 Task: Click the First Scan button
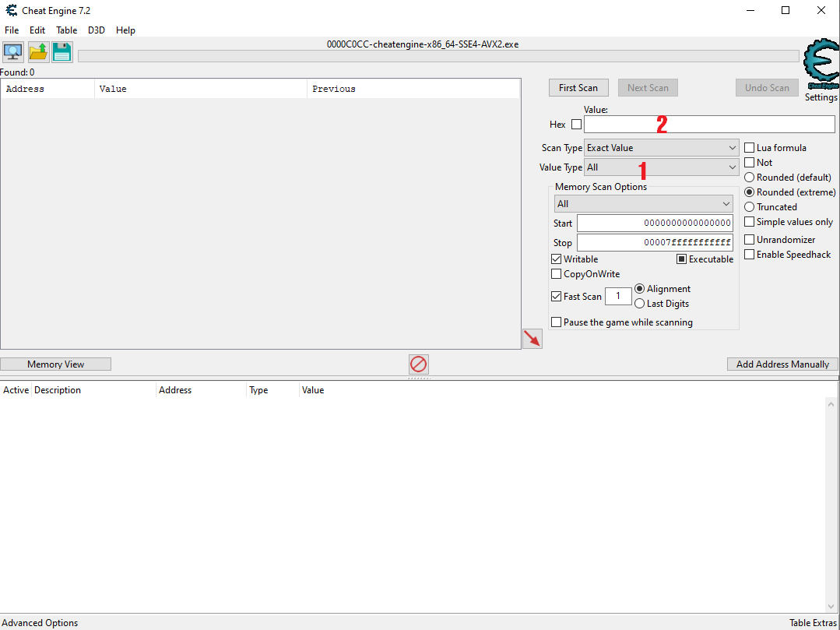click(x=578, y=88)
